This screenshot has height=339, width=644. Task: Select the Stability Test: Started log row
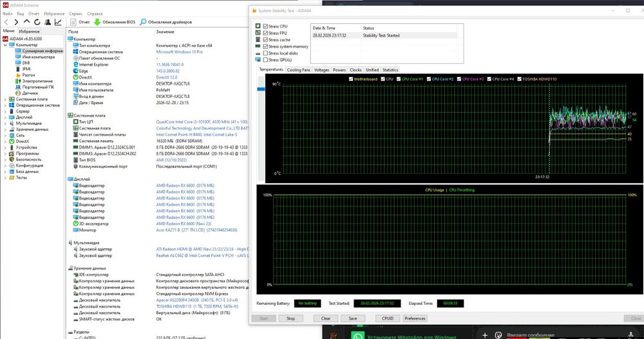click(384, 36)
